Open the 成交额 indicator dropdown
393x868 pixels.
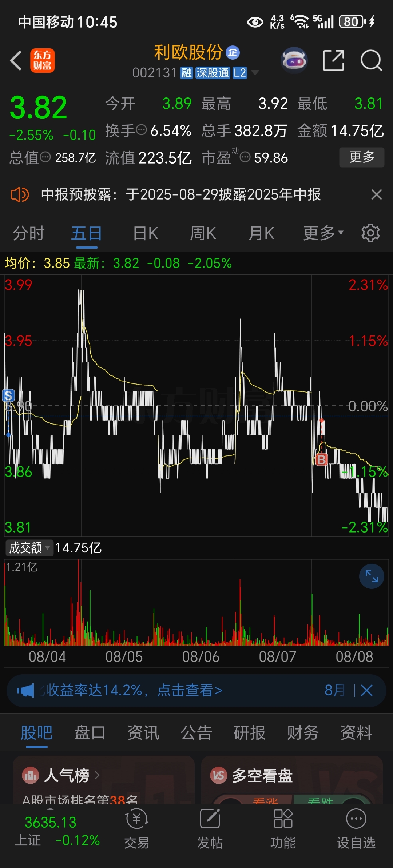pos(29,548)
